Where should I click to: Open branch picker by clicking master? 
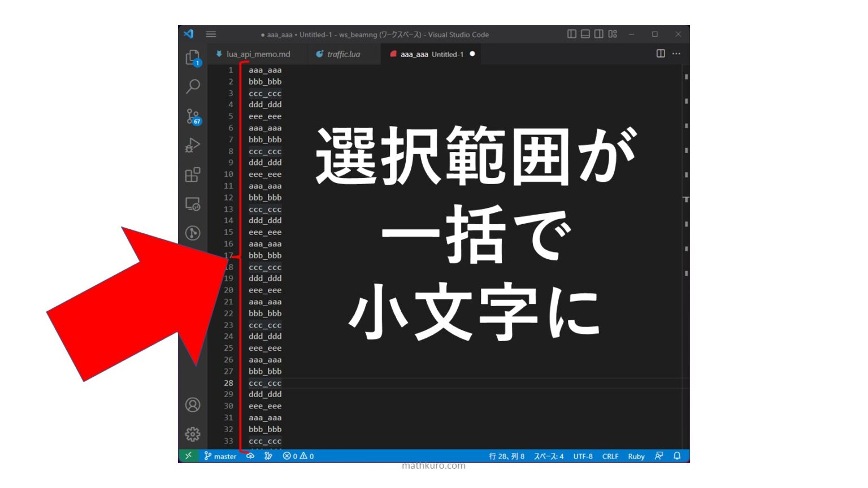click(222, 456)
